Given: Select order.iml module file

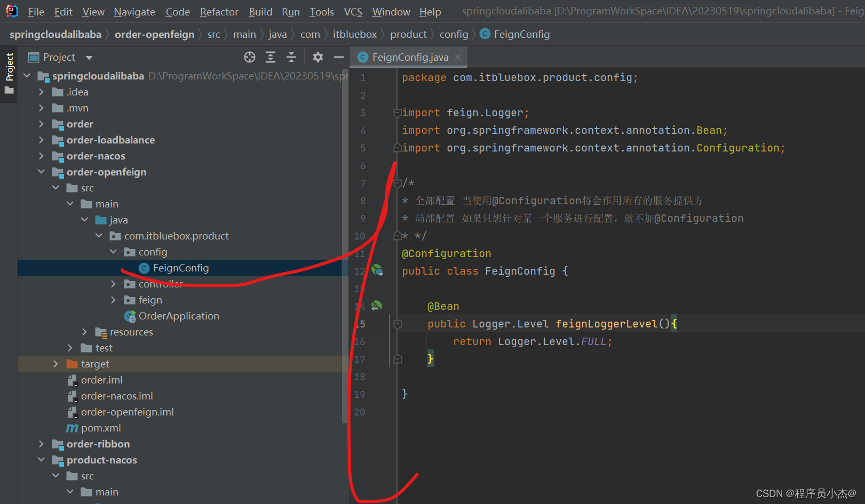Looking at the screenshot, I should coord(101,380).
